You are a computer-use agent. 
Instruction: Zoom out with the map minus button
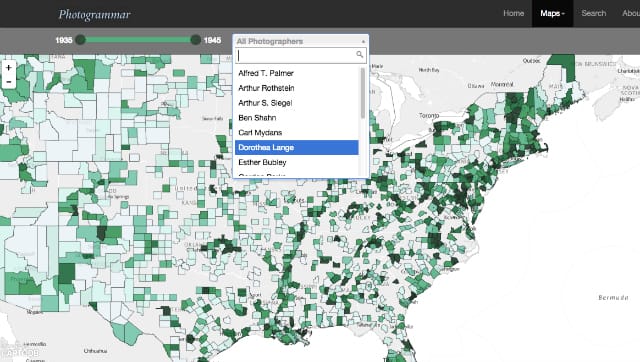(9, 82)
